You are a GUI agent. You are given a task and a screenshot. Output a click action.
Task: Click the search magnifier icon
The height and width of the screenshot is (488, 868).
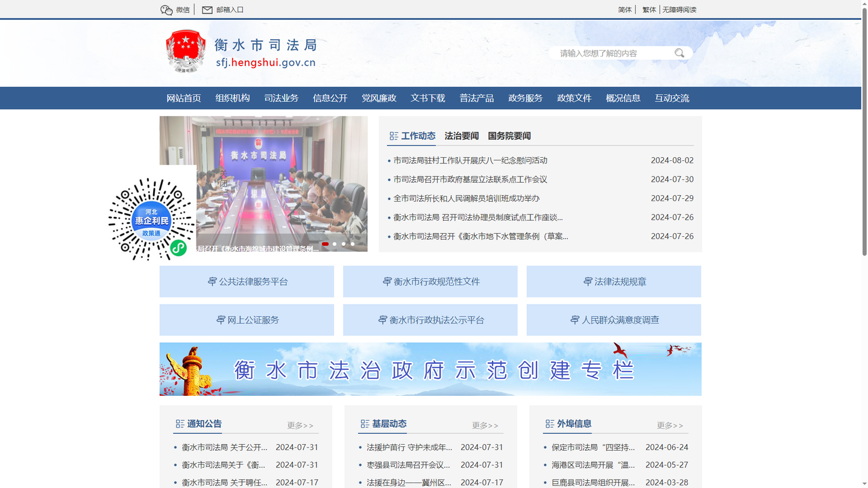tap(679, 53)
